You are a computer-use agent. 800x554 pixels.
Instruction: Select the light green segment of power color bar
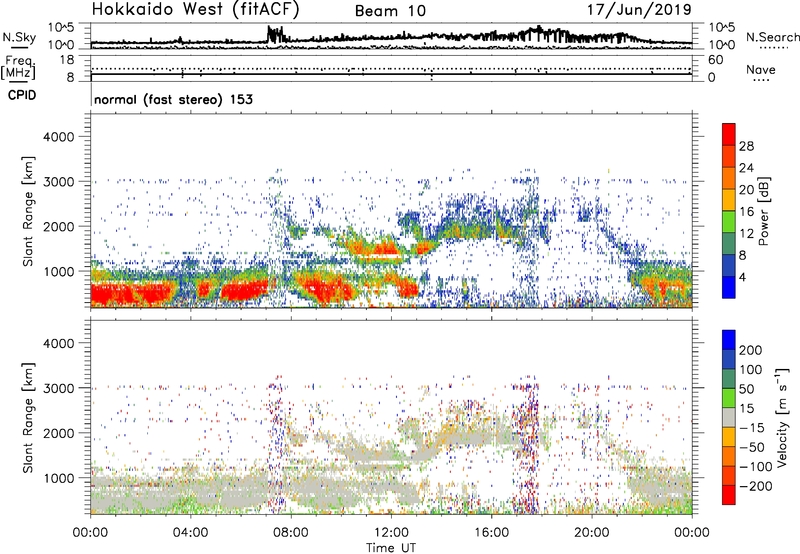729,222
